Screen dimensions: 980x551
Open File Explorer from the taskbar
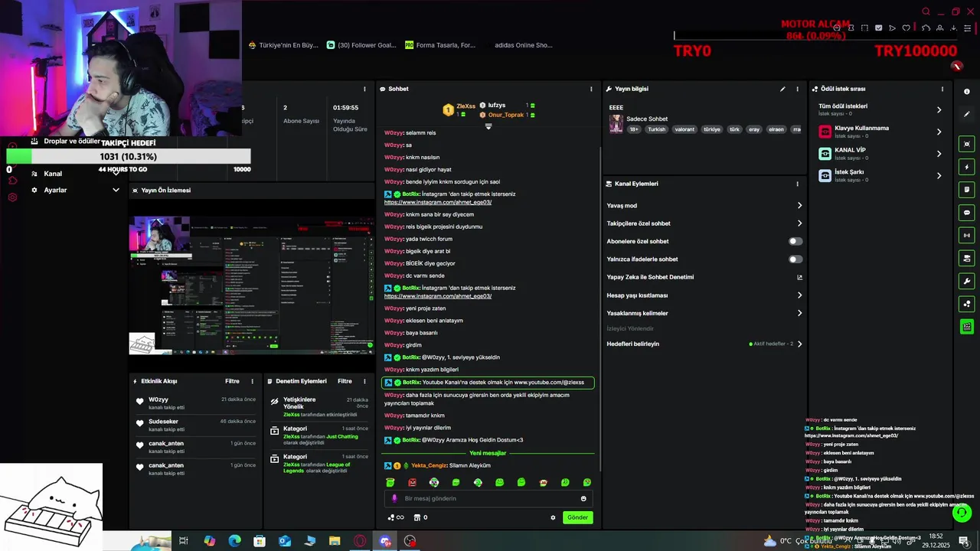[335, 541]
